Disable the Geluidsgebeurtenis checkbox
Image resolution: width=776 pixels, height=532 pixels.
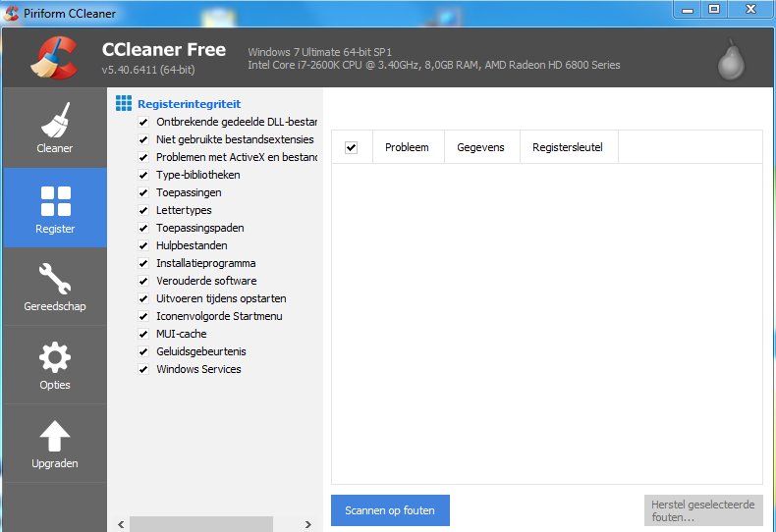(143, 351)
